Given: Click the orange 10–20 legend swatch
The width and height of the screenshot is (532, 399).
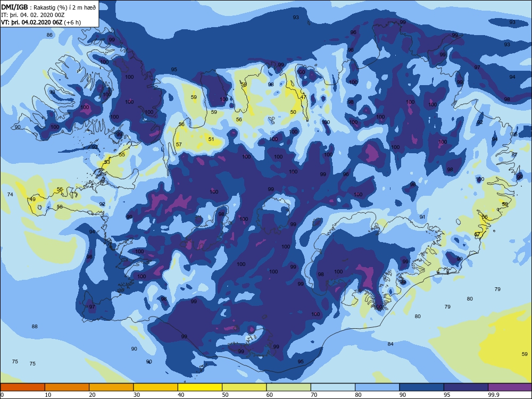Looking at the screenshot, I should (67, 387).
